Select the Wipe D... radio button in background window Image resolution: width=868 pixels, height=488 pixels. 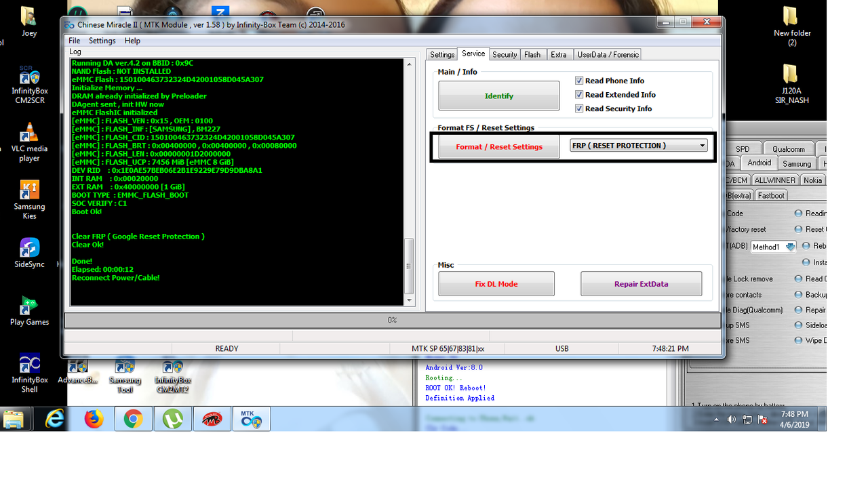coord(798,341)
